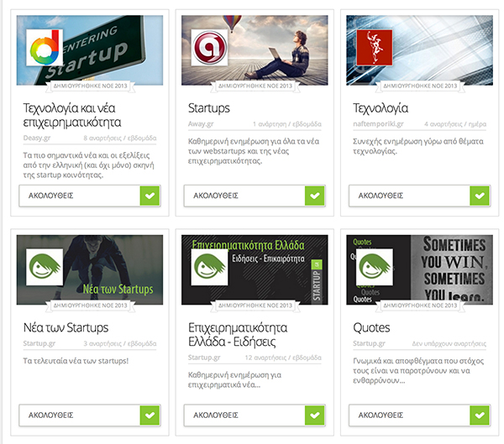The width and height of the screenshot is (504, 444).
Task: Toggle green checkmark on Νέα των Startups card
Action: tap(150, 415)
